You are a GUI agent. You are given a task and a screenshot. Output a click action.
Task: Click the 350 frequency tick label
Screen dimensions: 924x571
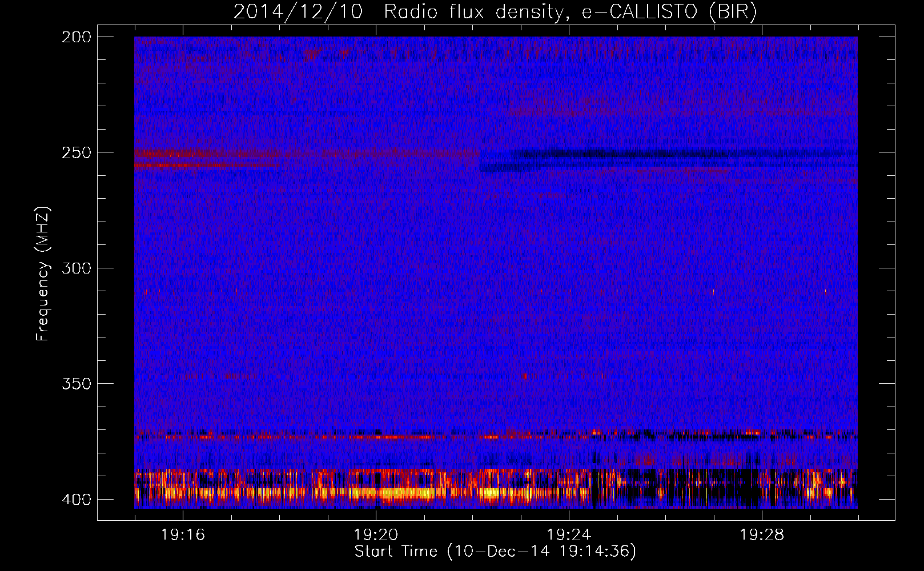tap(76, 384)
